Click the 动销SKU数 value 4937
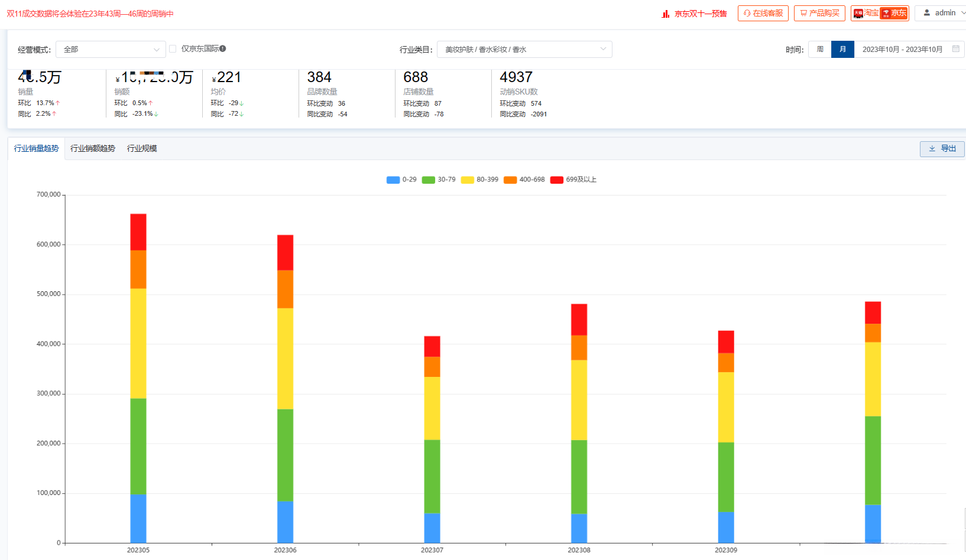Screen dimensions: 966x560 pos(516,77)
